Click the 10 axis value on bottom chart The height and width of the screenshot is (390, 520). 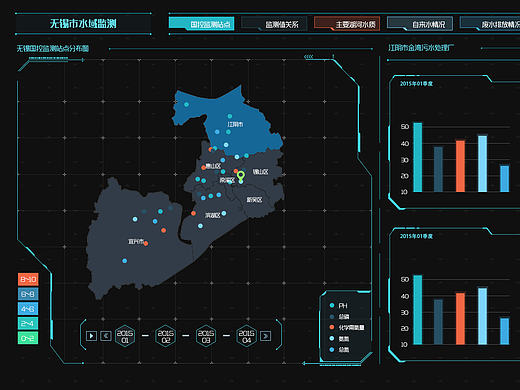point(404,344)
